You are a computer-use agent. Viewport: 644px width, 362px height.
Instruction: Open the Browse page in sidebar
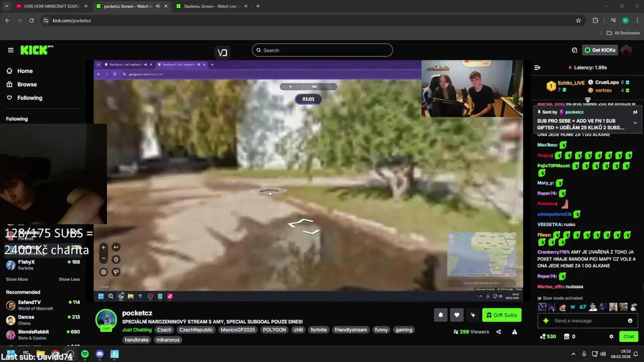point(27,84)
